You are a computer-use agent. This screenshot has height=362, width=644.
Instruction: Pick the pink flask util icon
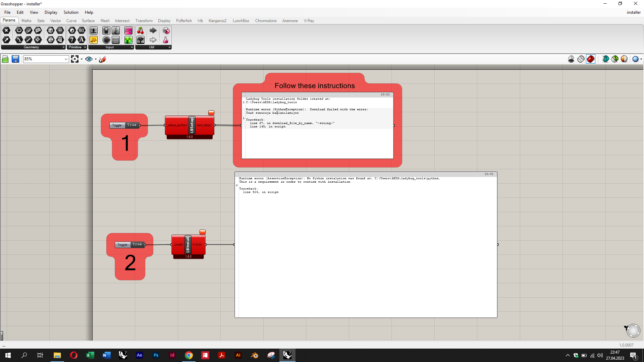[x=166, y=40]
